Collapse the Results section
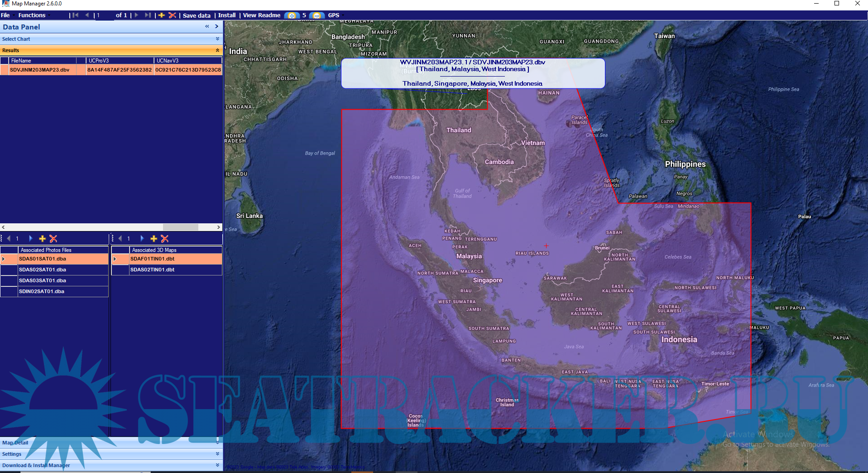This screenshot has width=868, height=473. click(217, 50)
